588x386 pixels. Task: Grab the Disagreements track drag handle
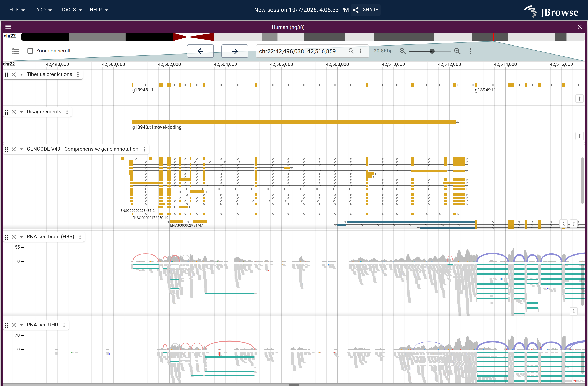coord(7,112)
